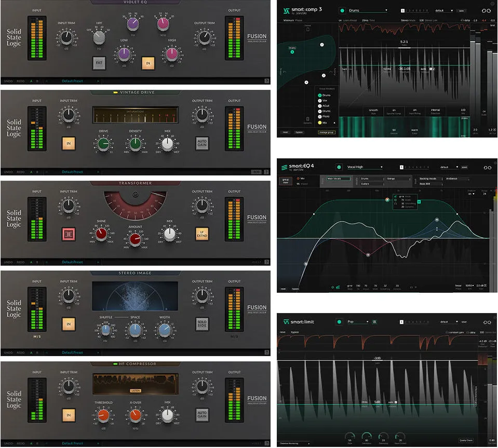Open Pop genre dropdown in smart:limit
The width and height of the screenshot is (498, 448).
point(358,322)
